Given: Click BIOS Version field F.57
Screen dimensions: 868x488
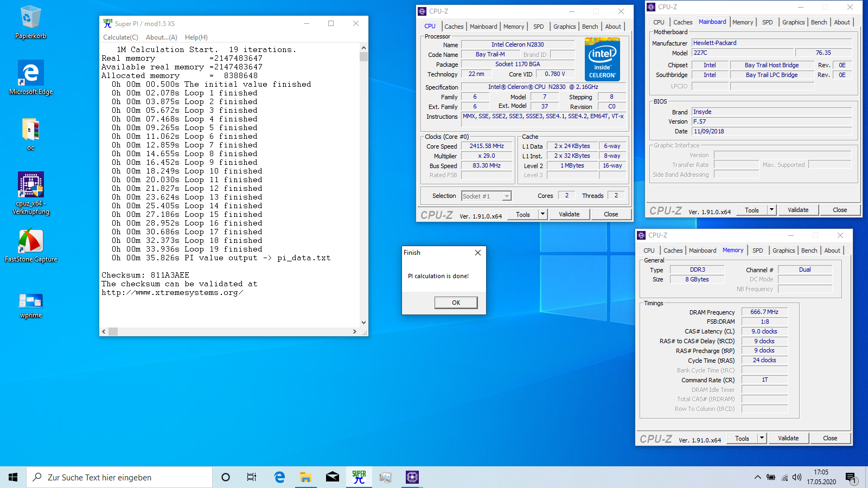Looking at the screenshot, I should coord(772,121).
